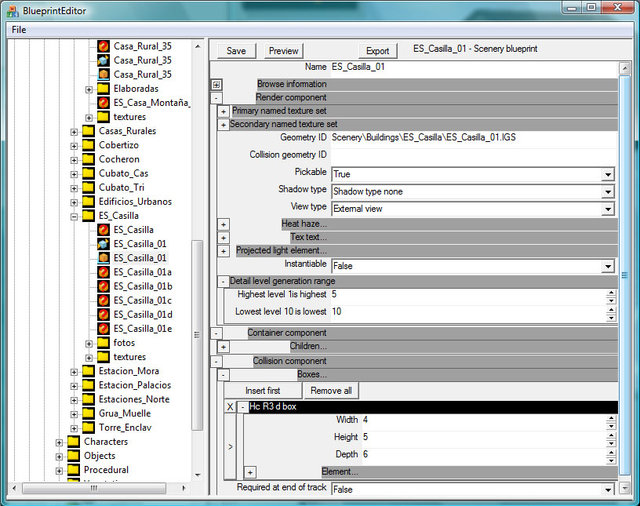Open the Required at end of track dropdown

point(607,490)
